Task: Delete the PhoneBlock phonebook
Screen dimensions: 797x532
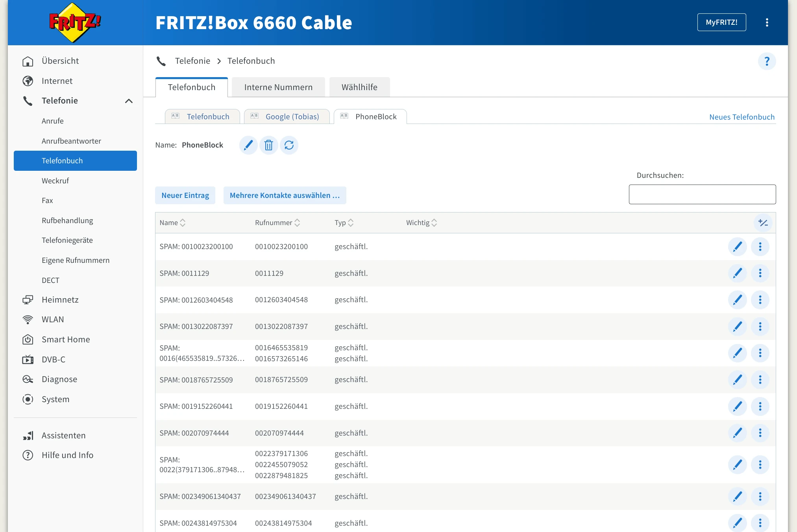Action: pyautogui.click(x=268, y=145)
